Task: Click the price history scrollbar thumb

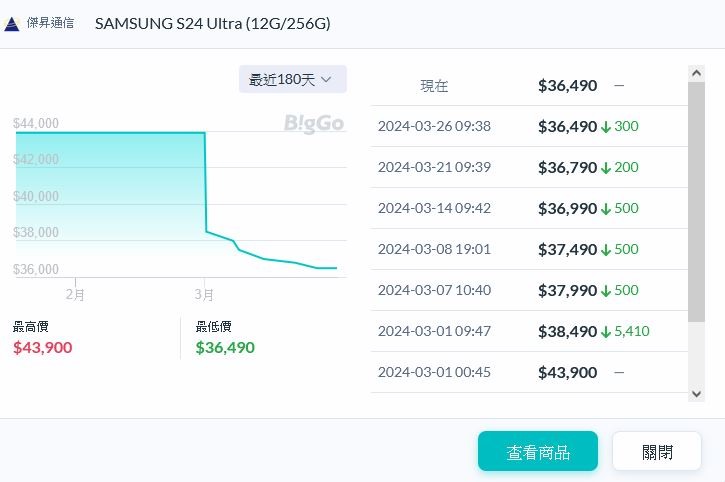Action: [x=697, y=200]
